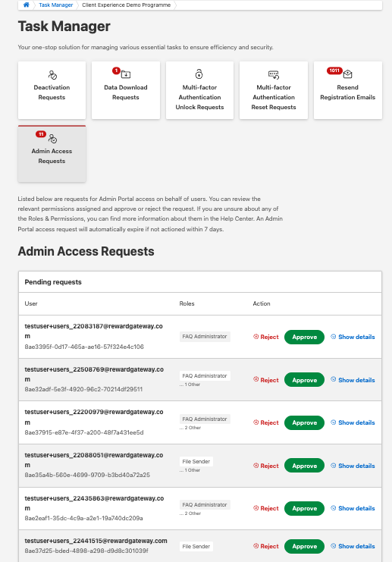The height and width of the screenshot is (562, 392).
Task: Show details for testuser+users_22088051
Action: tap(353, 466)
